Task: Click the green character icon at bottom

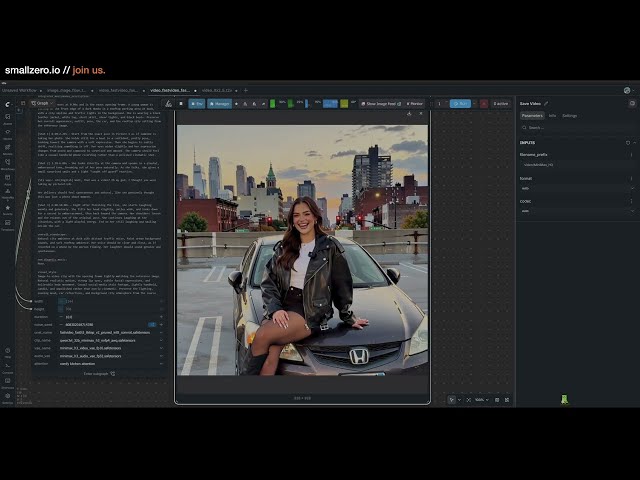Action: [564, 399]
